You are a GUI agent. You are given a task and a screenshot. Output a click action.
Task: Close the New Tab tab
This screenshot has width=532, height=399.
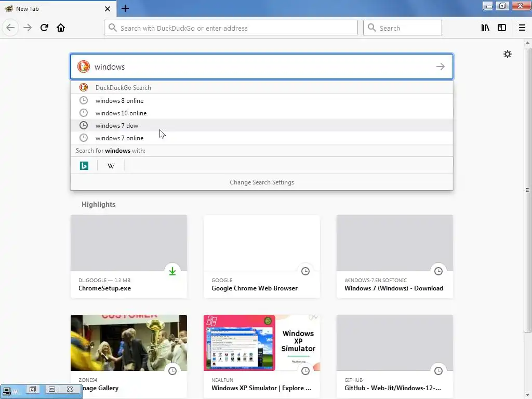107,9
